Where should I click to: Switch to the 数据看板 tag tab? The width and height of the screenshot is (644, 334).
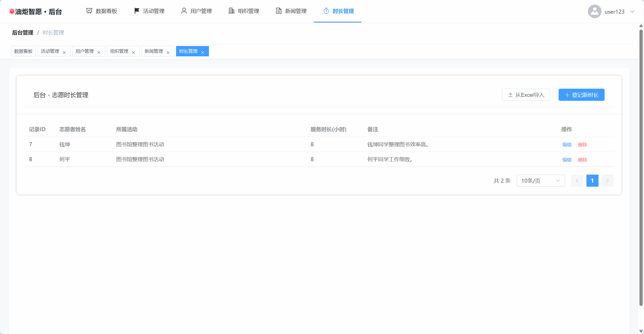23,51
